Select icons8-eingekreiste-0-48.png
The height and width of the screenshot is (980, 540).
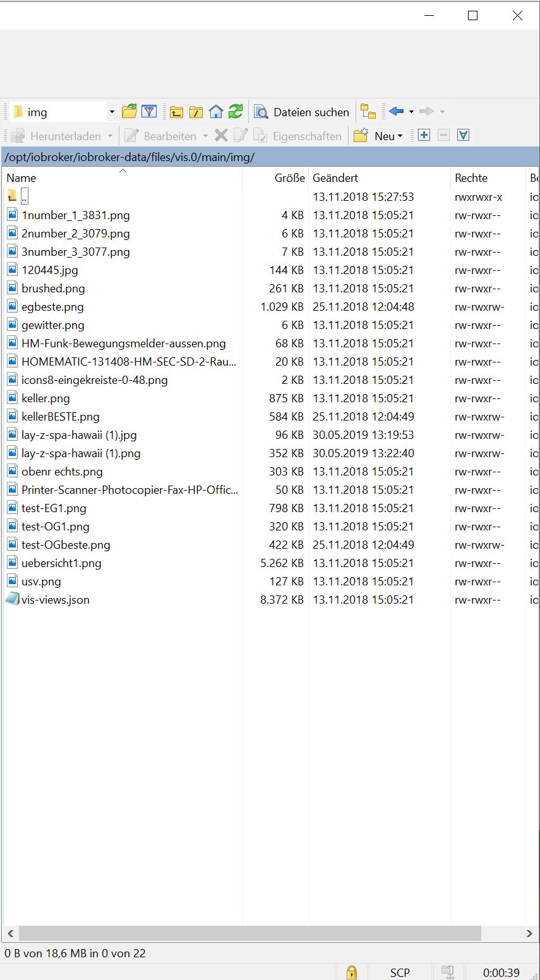[94, 380]
